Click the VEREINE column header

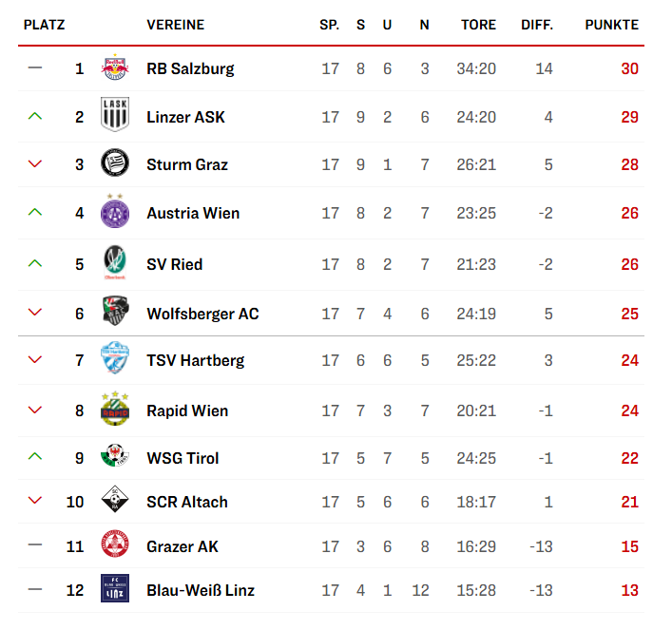175,25
